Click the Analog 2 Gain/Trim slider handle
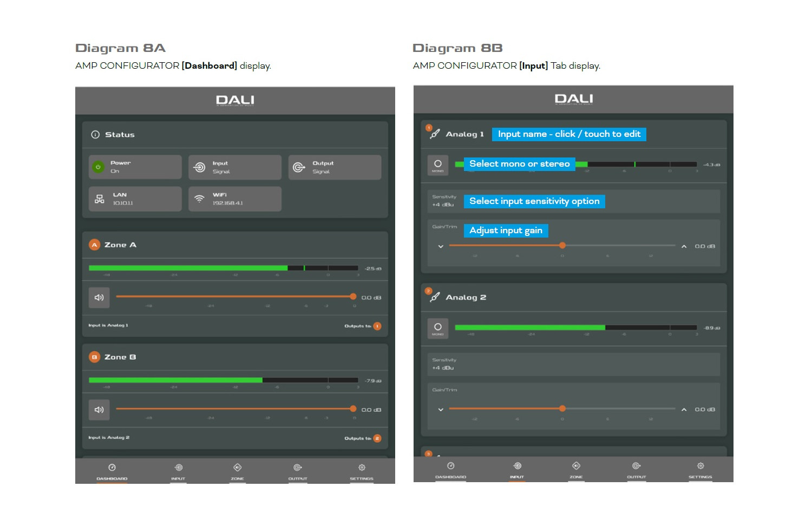Image resolution: width=812 pixels, height=526 pixels. [x=562, y=409]
